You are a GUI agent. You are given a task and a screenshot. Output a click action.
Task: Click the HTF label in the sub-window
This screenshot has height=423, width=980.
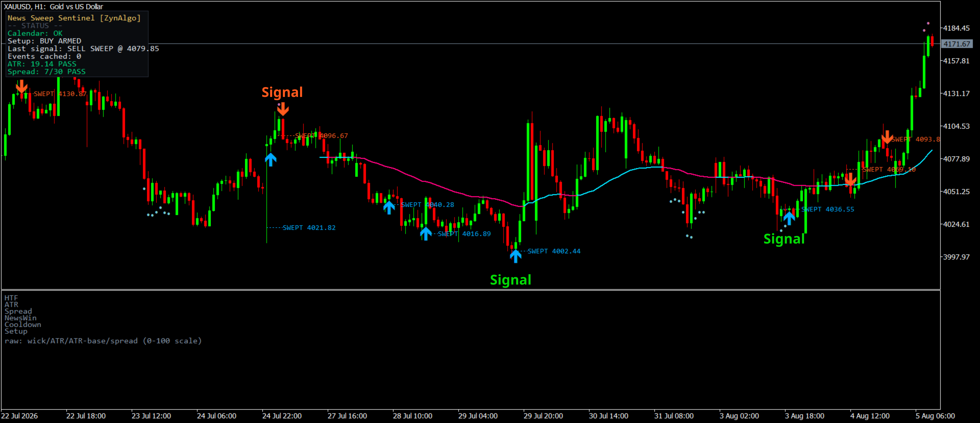(x=11, y=298)
